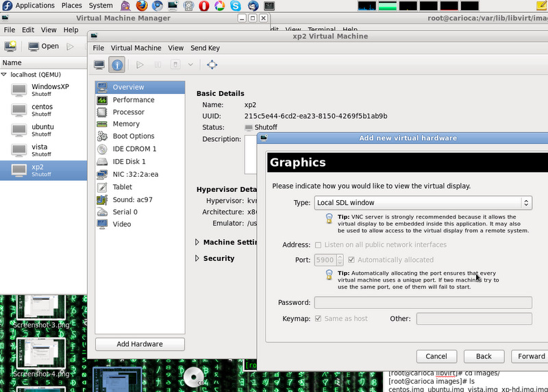Image resolution: width=548 pixels, height=392 pixels.
Task: Click the blue info details icon
Action: click(117, 64)
